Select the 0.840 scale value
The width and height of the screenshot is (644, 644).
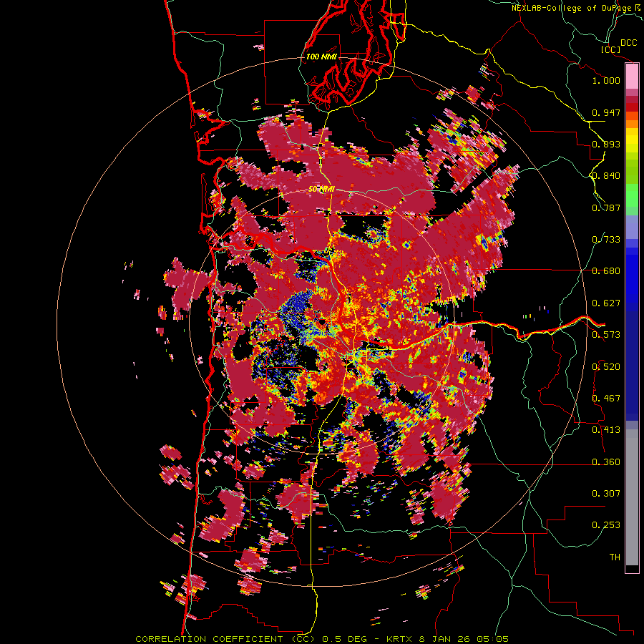(606, 176)
